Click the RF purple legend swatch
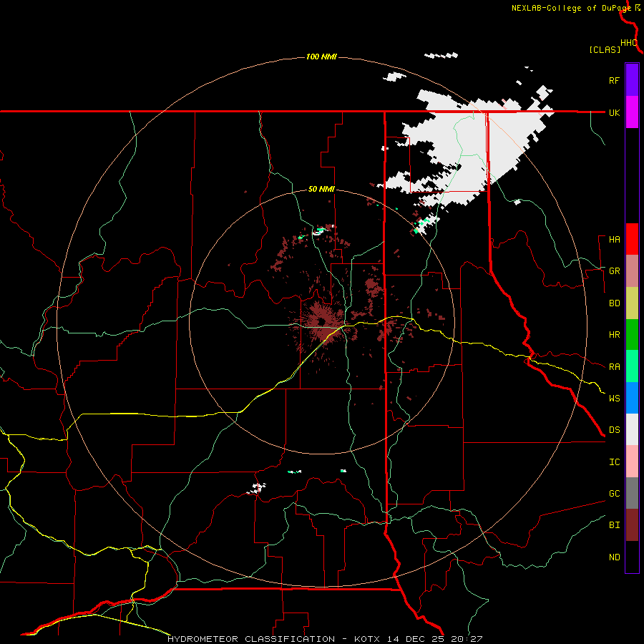 coord(632,80)
